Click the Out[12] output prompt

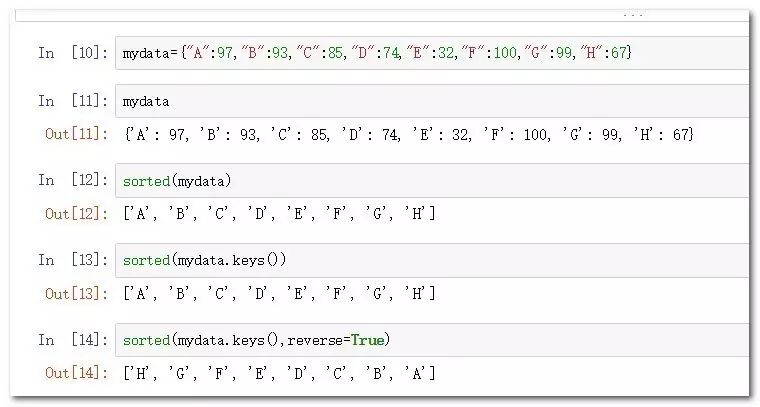pyautogui.click(x=77, y=214)
